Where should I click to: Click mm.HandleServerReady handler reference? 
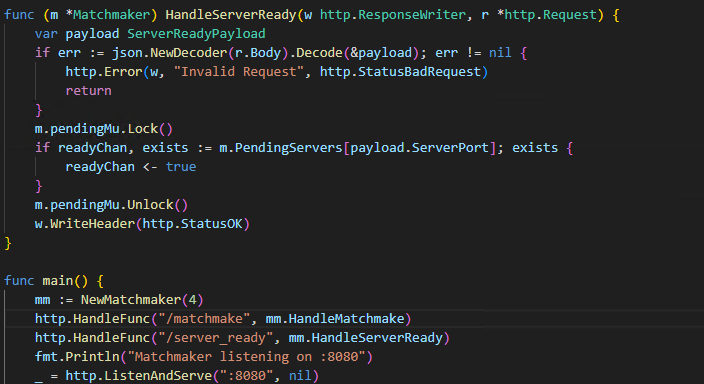pyautogui.click(x=365, y=338)
